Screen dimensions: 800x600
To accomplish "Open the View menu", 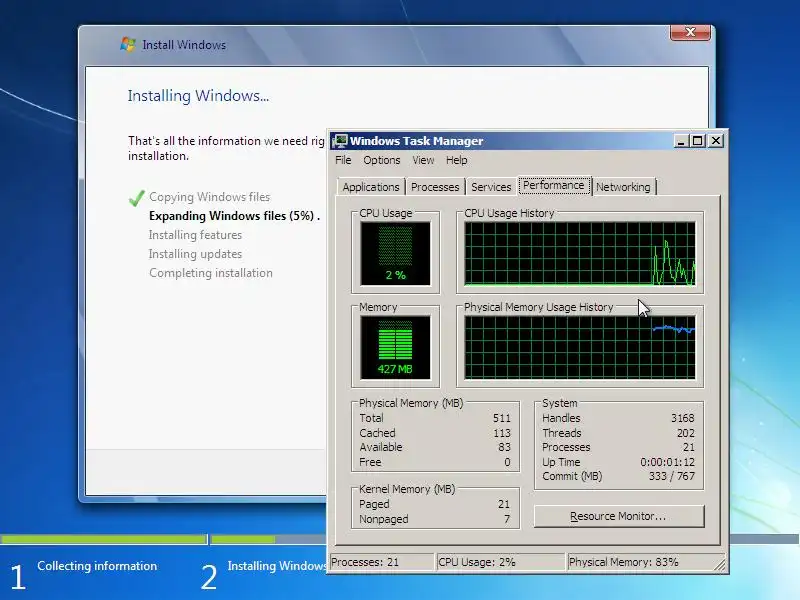I will click(423, 160).
